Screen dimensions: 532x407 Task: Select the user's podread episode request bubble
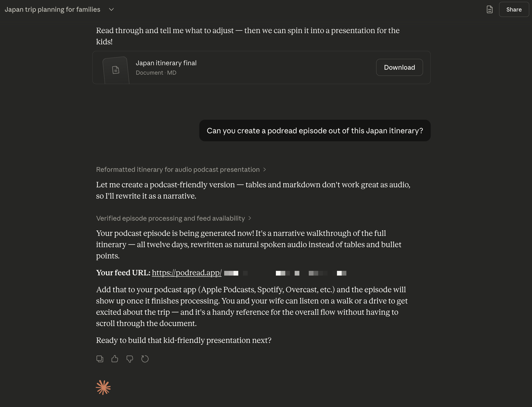click(315, 131)
